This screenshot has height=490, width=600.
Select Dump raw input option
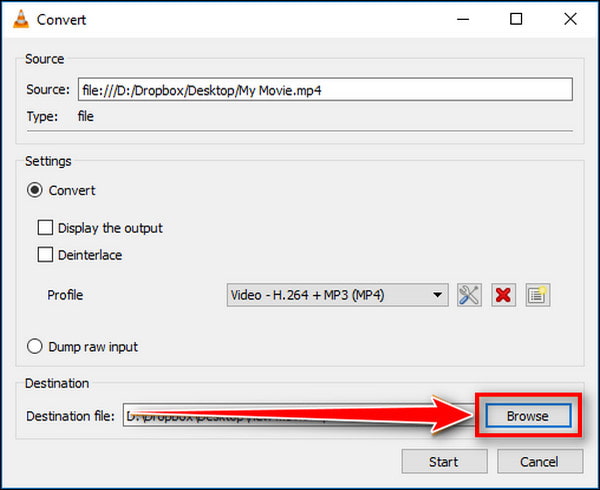35,347
